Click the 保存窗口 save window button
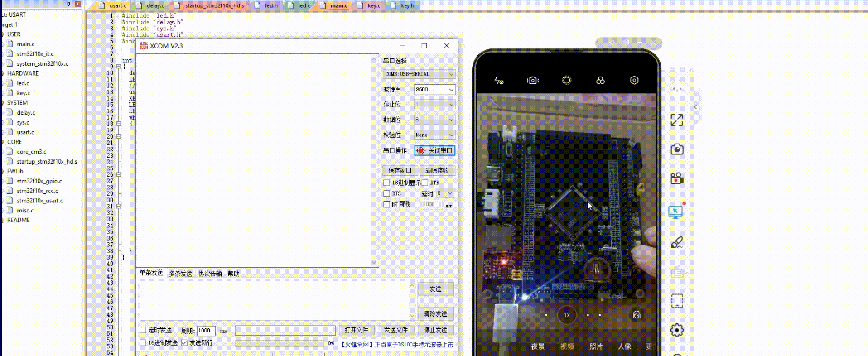This screenshot has height=356, width=868. [400, 171]
